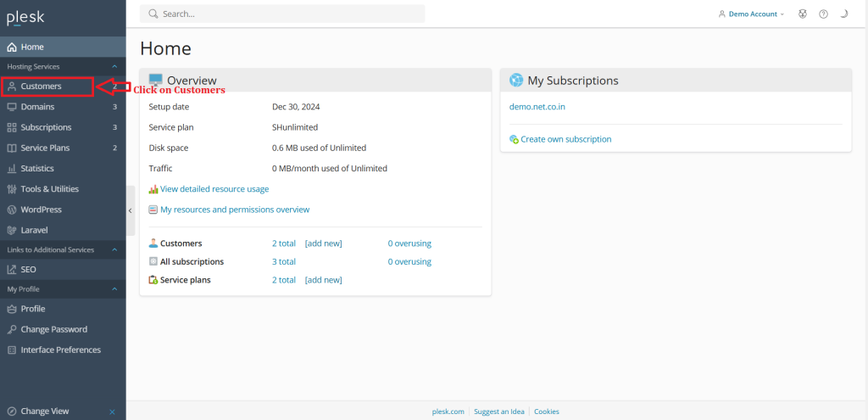Open SEO additional service
Screen dimensions: 868x420
tap(63, 269)
